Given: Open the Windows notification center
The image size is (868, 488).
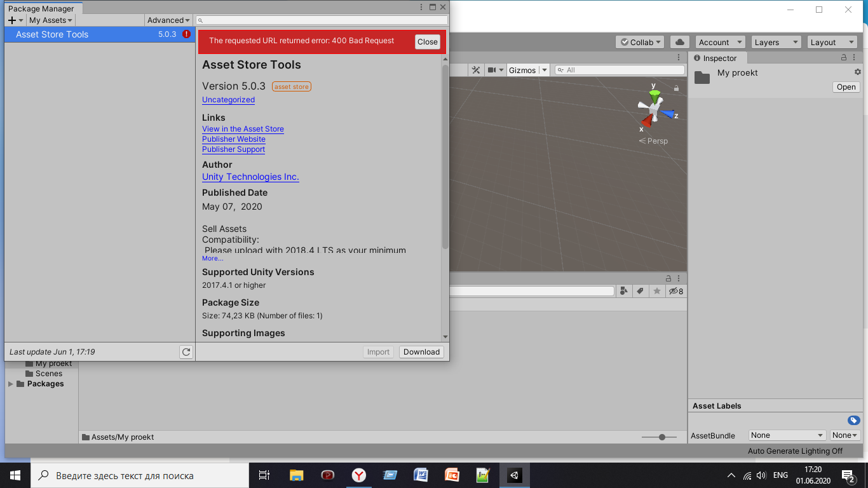Looking at the screenshot, I should [x=848, y=475].
